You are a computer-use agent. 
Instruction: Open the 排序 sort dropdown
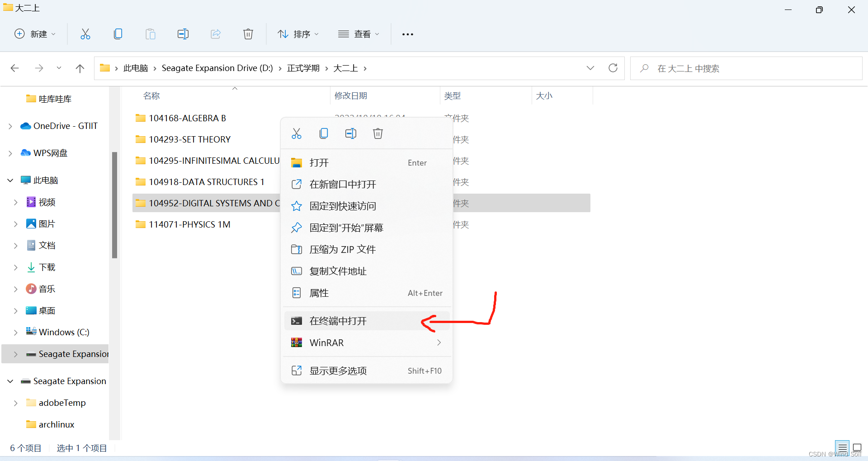click(298, 34)
